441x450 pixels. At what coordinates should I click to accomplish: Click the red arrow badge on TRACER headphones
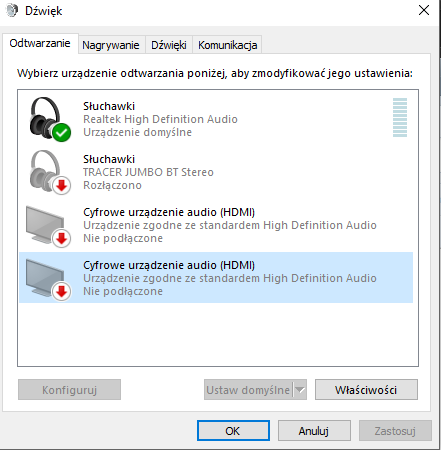61,185
